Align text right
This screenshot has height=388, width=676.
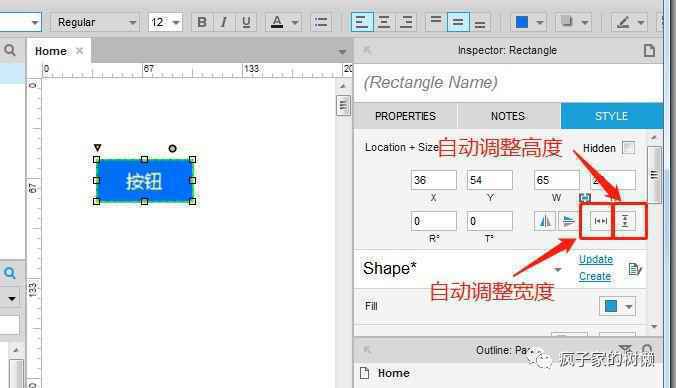click(x=406, y=22)
